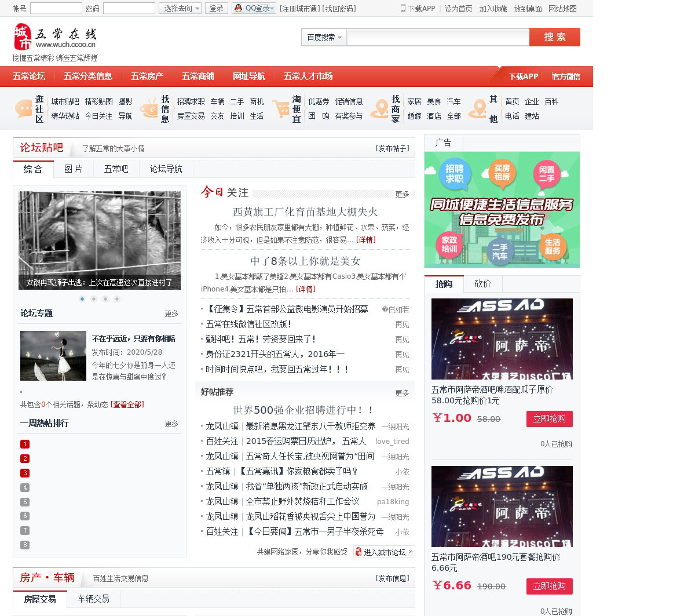
Task: Click the location pin icon beside 其他
Action: tap(477, 109)
